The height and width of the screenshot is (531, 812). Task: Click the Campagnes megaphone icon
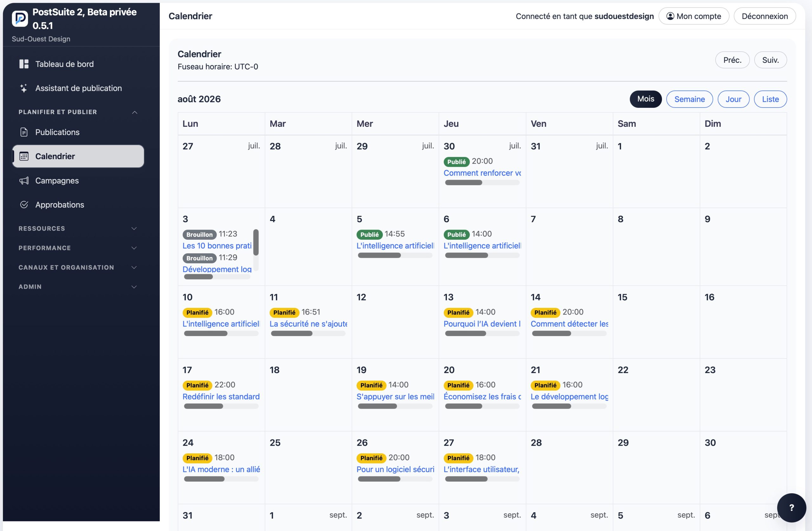[x=24, y=180]
